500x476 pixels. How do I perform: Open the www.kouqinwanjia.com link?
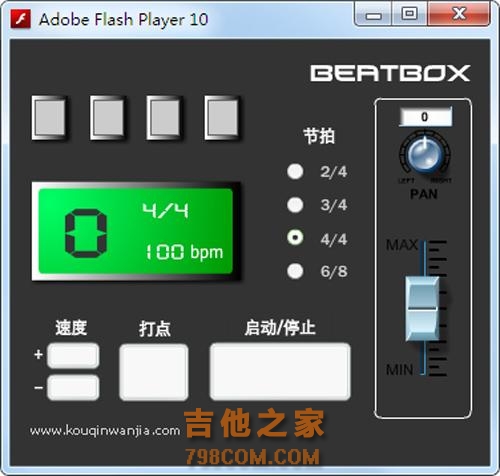(x=105, y=431)
